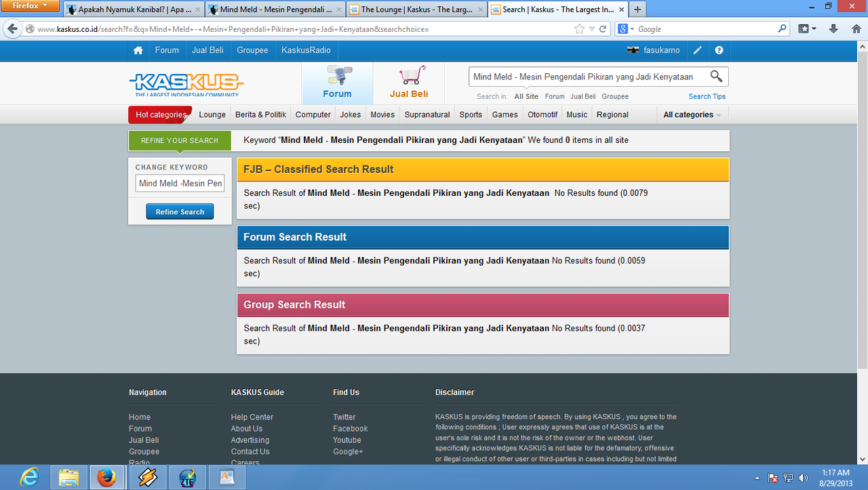Click the volume speaker tray icon

[x=804, y=478]
